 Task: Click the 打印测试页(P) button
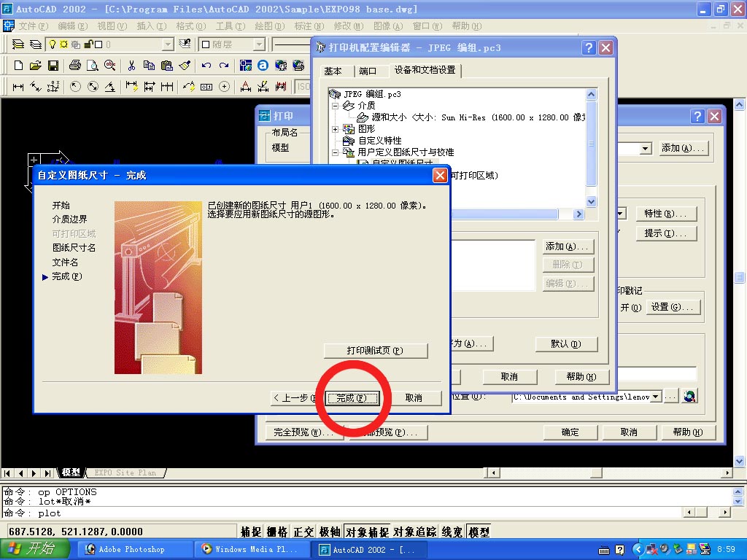pyautogui.click(x=376, y=351)
